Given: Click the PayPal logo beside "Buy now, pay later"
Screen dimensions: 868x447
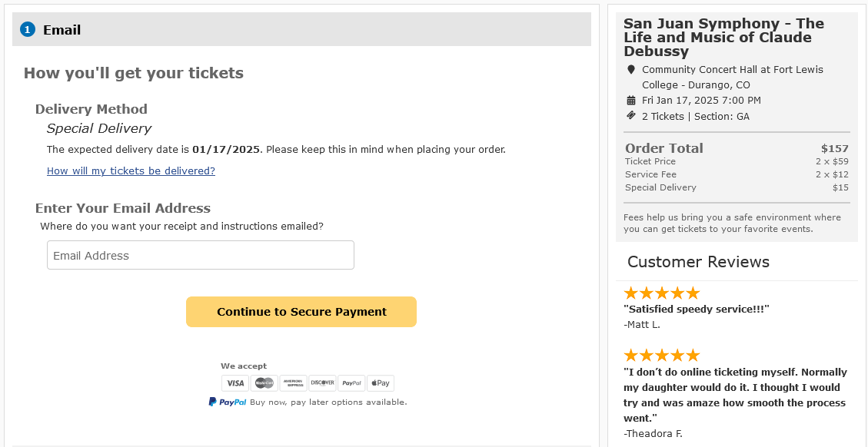Looking at the screenshot, I should 228,402.
